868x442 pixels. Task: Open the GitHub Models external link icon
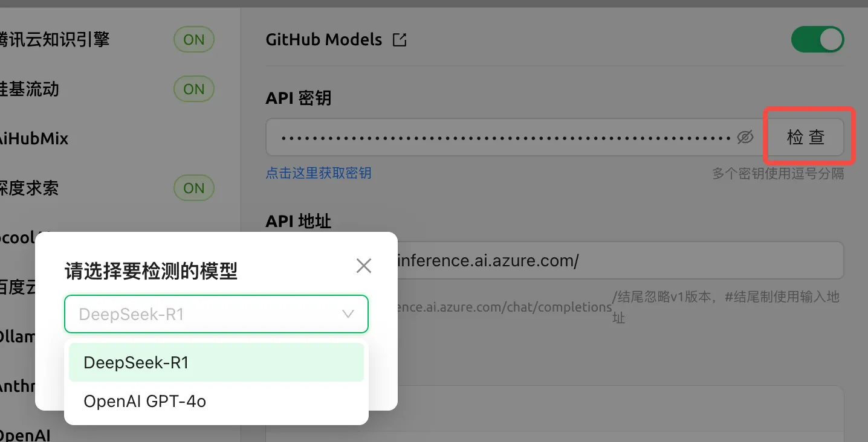point(400,40)
